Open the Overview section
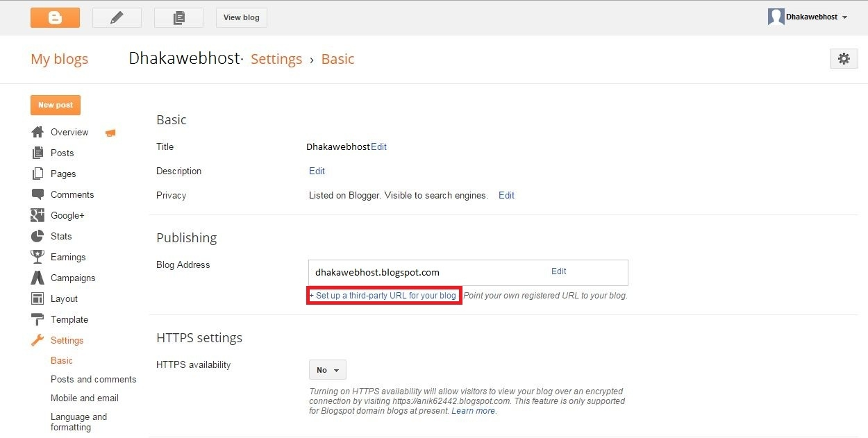The width and height of the screenshot is (868, 438). [69, 132]
